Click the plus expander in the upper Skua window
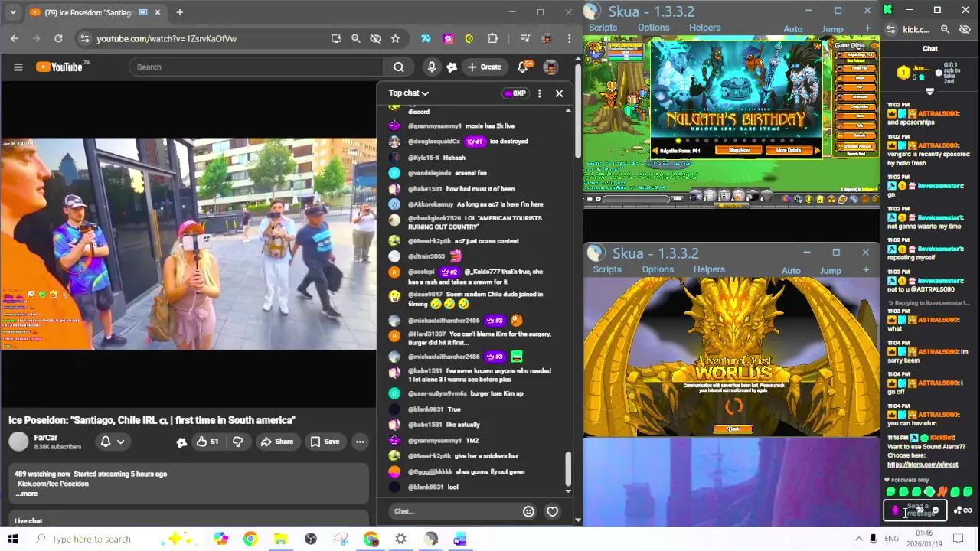Image resolution: width=980 pixels, height=551 pixels. click(867, 29)
